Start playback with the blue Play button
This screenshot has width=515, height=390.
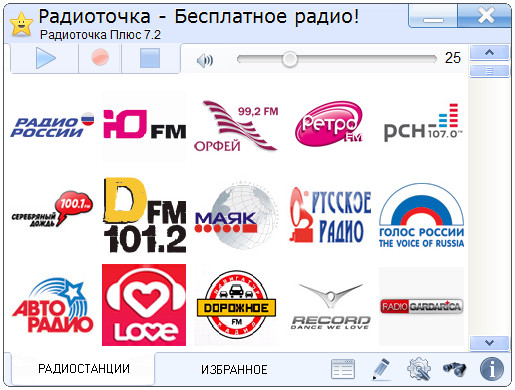coord(45,58)
